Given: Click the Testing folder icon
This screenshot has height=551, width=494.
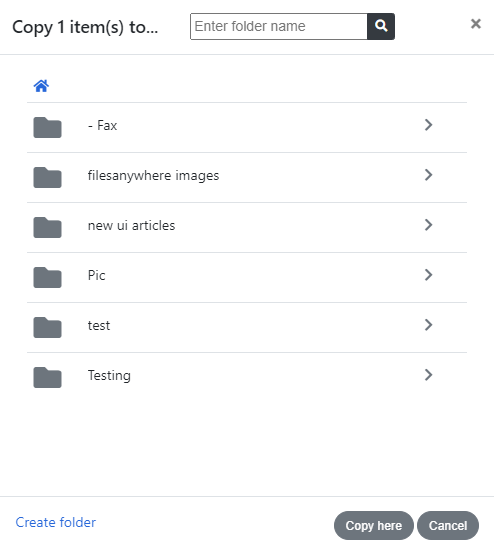Looking at the screenshot, I should (x=47, y=377).
